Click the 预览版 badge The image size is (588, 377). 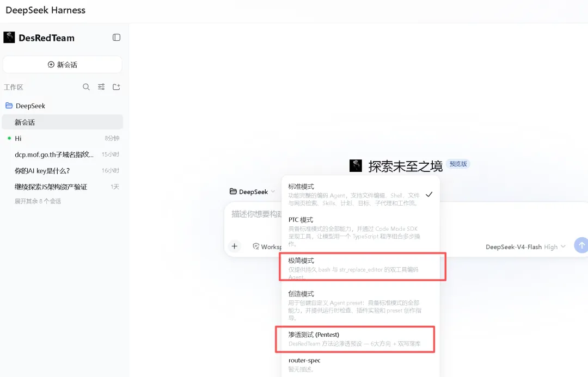[x=458, y=164]
